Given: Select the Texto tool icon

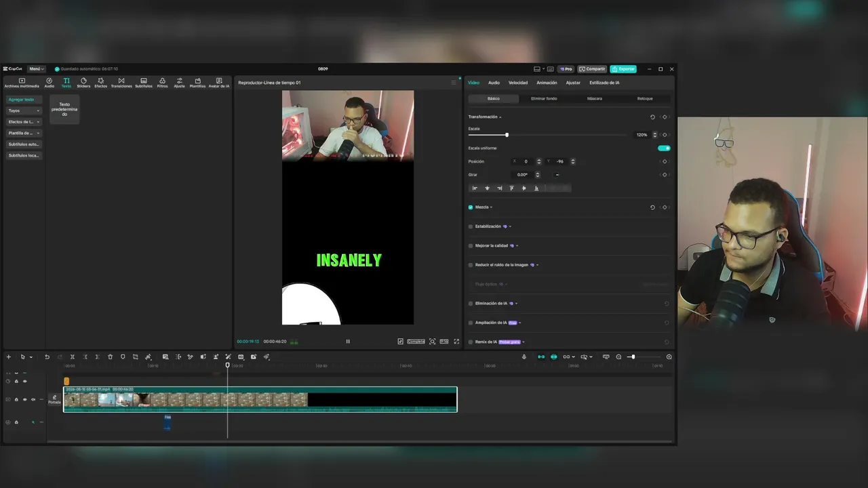Looking at the screenshot, I should [66, 83].
